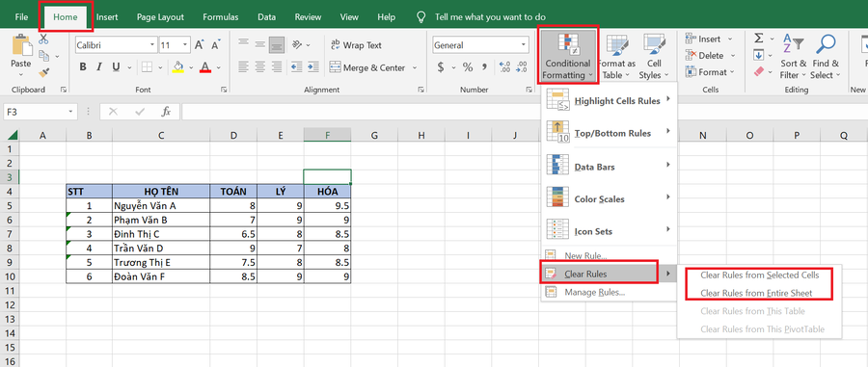Apply the Accounting dollar format
Image resolution: width=868 pixels, height=367 pixels.
pyautogui.click(x=441, y=67)
